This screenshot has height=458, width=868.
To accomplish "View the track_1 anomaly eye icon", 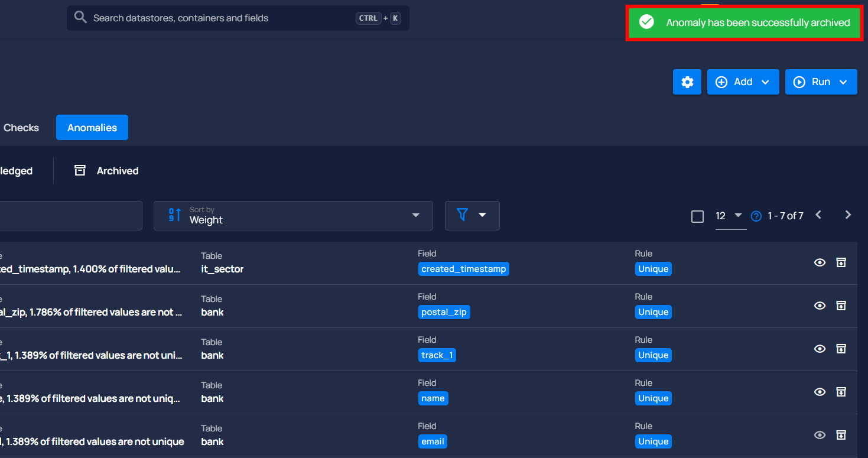I will coord(820,349).
